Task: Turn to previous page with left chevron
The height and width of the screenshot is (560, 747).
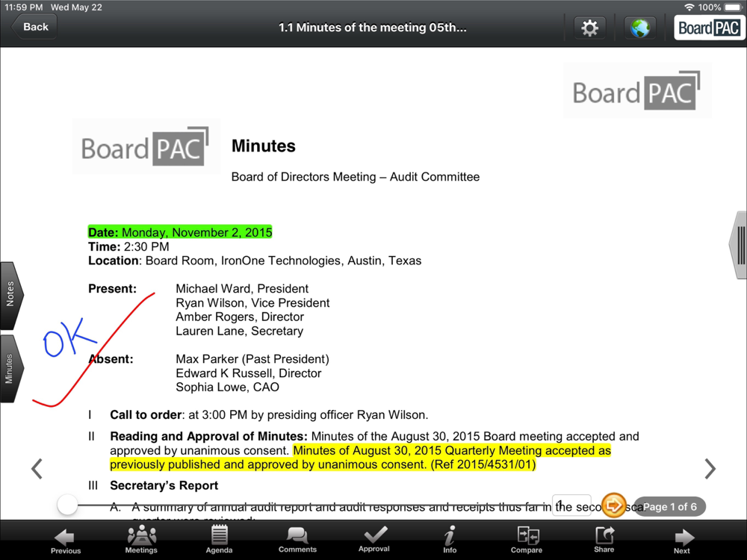Action: click(37, 469)
